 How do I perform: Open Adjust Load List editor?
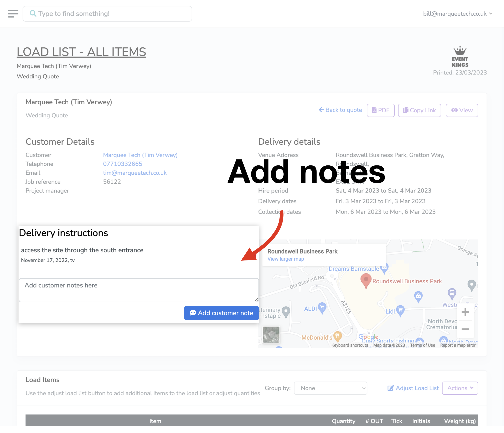tap(413, 388)
